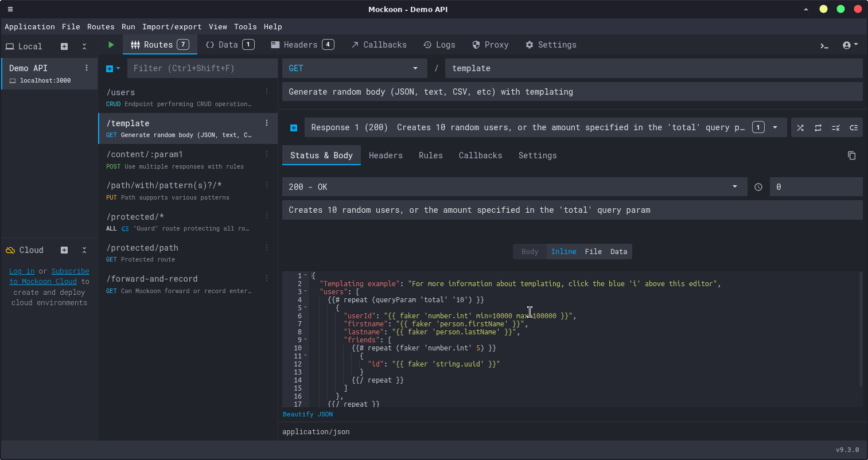
Task: Collapse the Local environments section
Action: point(84,46)
